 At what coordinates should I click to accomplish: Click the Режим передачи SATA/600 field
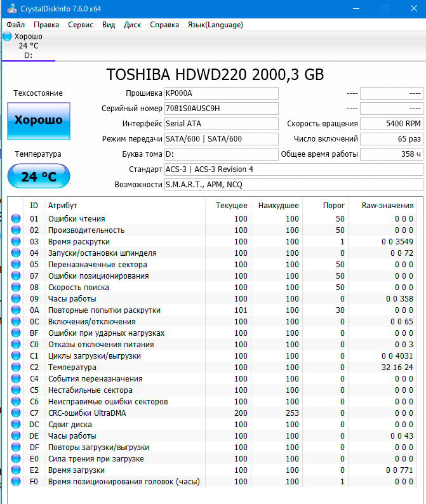tap(221, 139)
